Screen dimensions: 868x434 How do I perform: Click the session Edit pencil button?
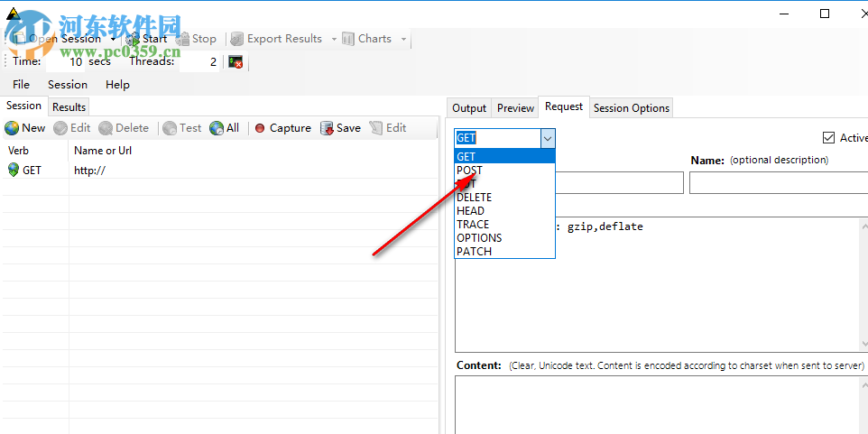click(x=388, y=128)
